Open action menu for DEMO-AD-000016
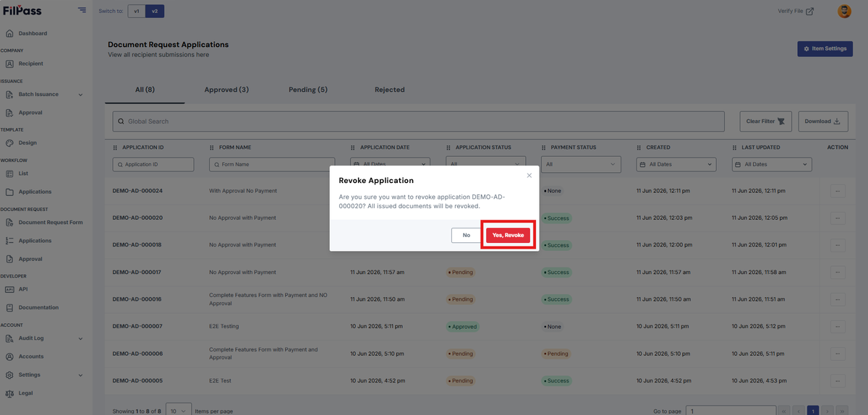 coord(838,299)
